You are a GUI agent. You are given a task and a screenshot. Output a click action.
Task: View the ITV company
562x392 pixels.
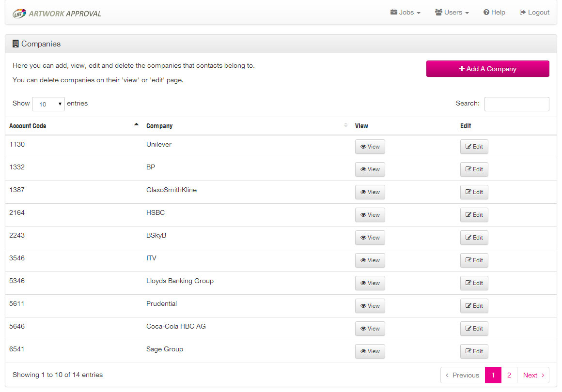coord(370,260)
